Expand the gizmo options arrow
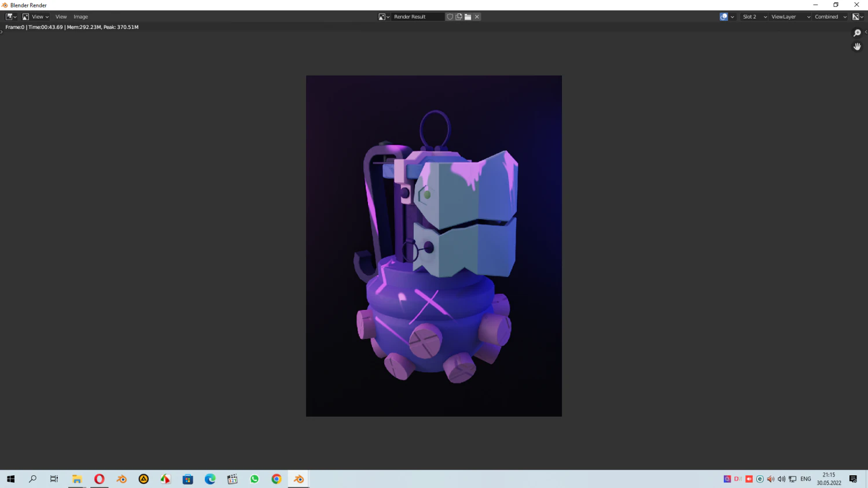The height and width of the screenshot is (488, 868). [x=733, y=17]
